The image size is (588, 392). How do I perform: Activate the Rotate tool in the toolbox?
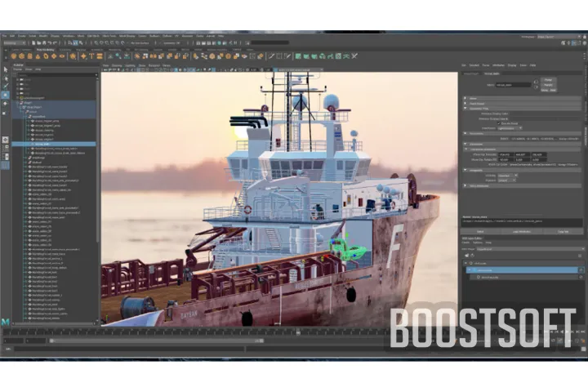(5, 104)
